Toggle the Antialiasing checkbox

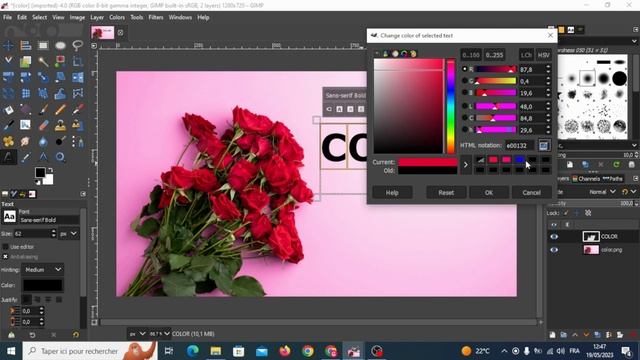point(5,257)
